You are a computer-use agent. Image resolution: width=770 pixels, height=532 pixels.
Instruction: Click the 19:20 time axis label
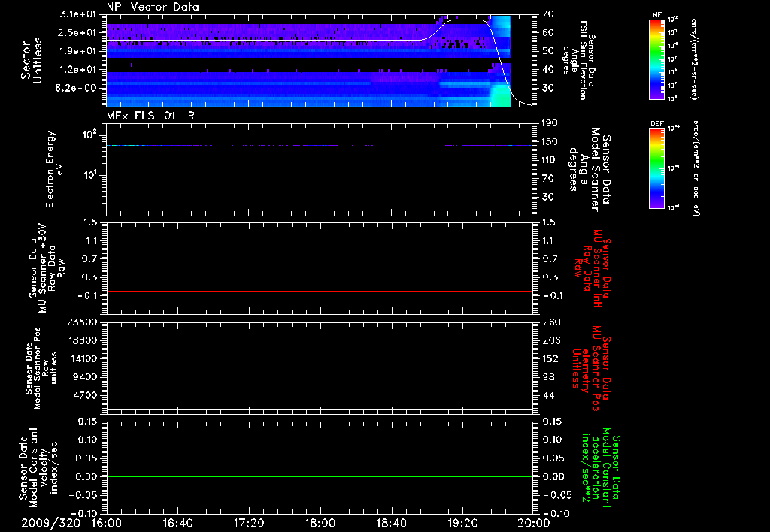[462, 523]
